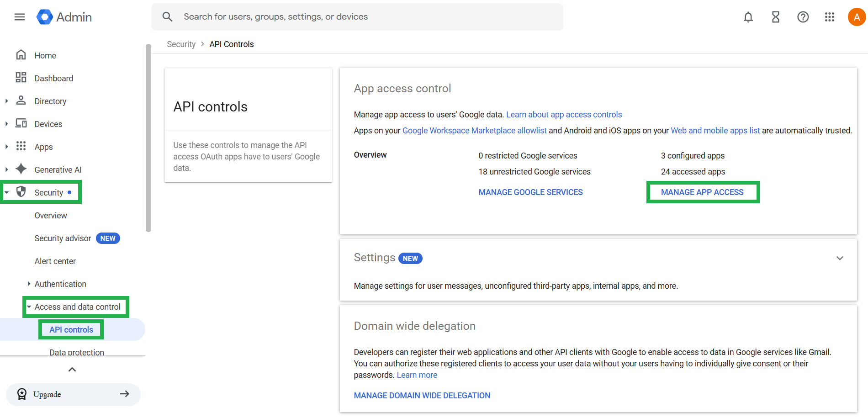This screenshot has height=418, width=868.
Task: Open Security Overview page
Action: click(51, 216)
